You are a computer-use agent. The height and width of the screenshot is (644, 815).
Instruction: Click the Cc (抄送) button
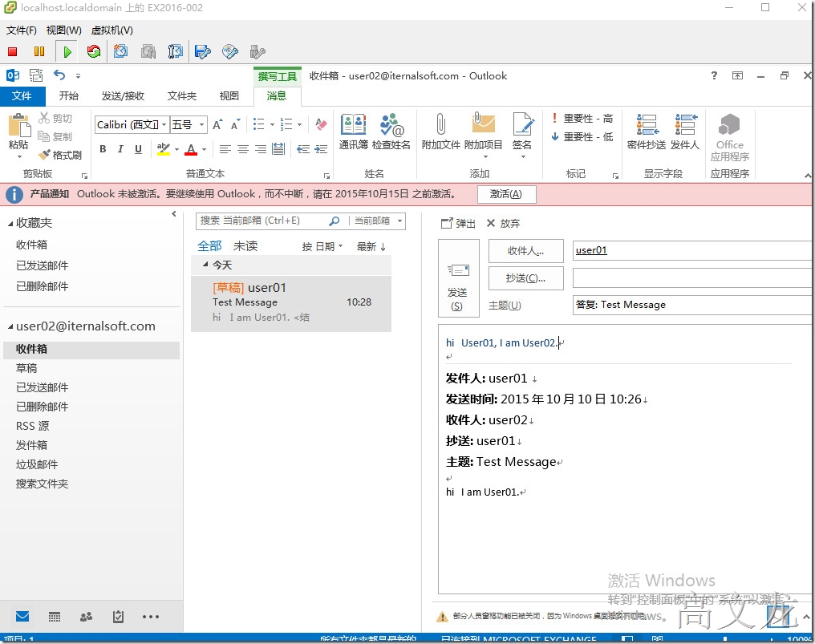click(x=526, y=278)
